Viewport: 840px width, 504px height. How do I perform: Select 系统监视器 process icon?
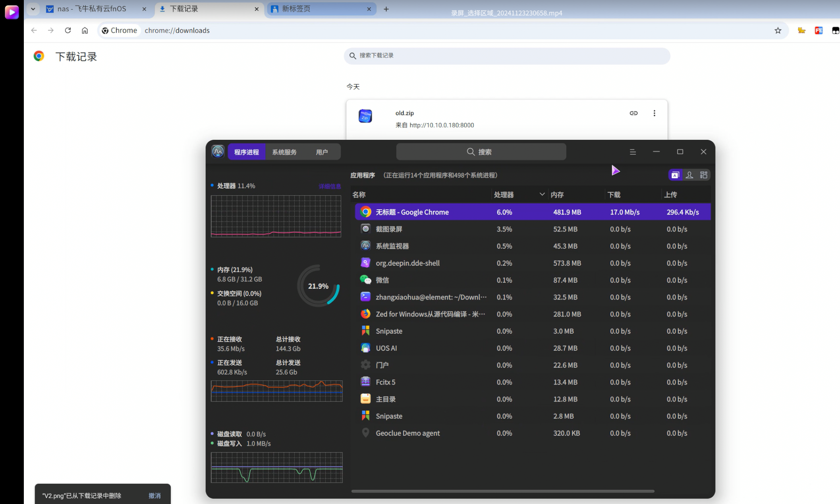365,246
